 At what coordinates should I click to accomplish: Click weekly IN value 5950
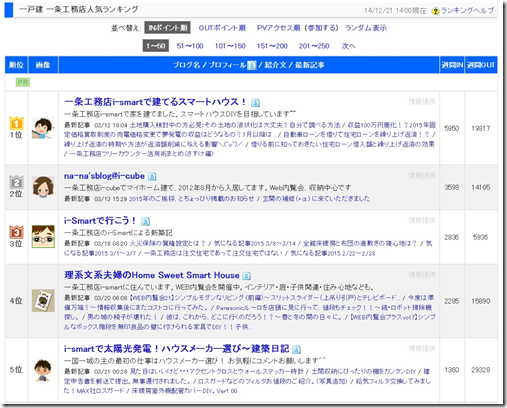(452, 128)
